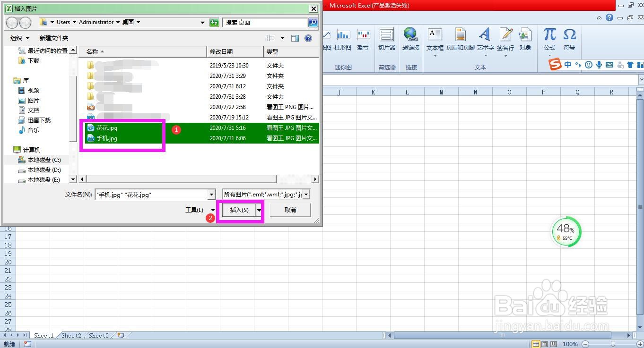The height and width of the screenshot is (348, 644).
Task: Open dialog help question mark icon
Action: tap(308, 38)
